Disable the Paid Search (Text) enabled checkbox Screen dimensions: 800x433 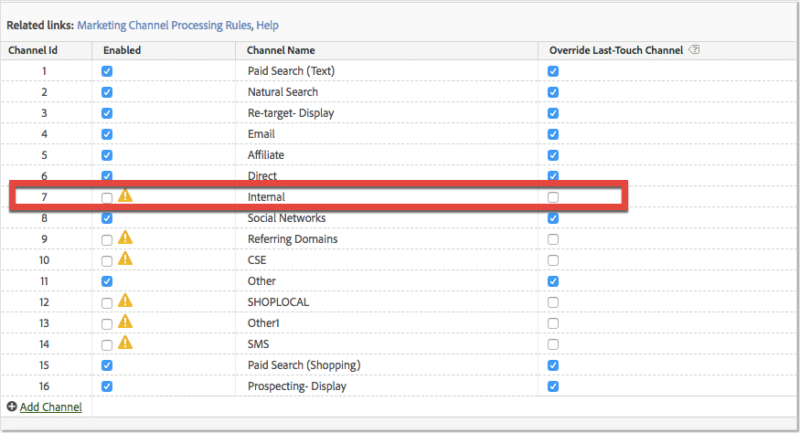pyautogui.click(x=107, y=71)
